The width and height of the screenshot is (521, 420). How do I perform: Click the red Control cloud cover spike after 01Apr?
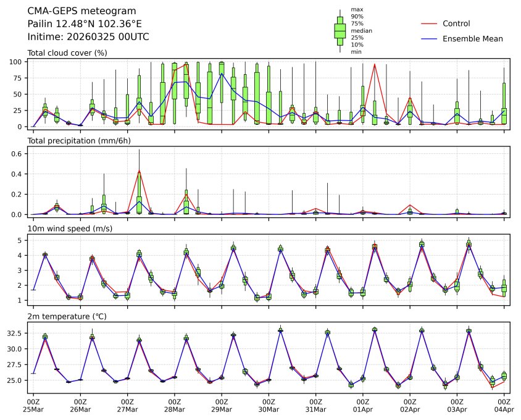375,64
